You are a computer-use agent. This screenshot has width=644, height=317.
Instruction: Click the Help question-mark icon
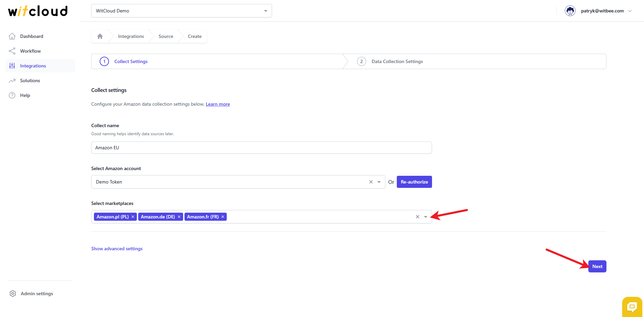click(12, 95)
